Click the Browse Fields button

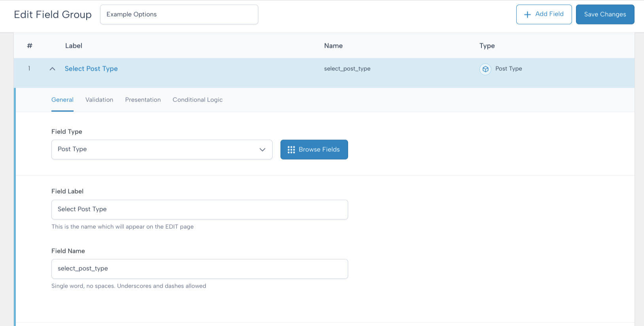pos(314,149)
